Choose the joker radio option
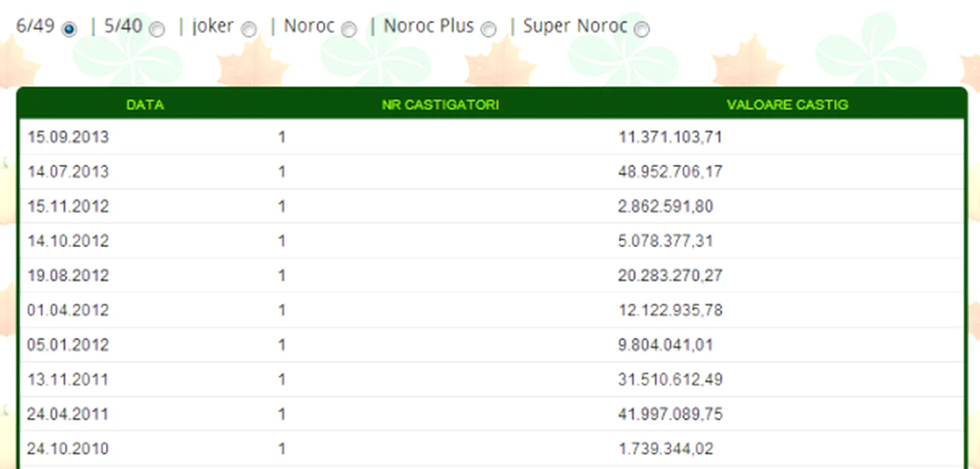Viewport: 980px width, 469px height. coord(249,29)
